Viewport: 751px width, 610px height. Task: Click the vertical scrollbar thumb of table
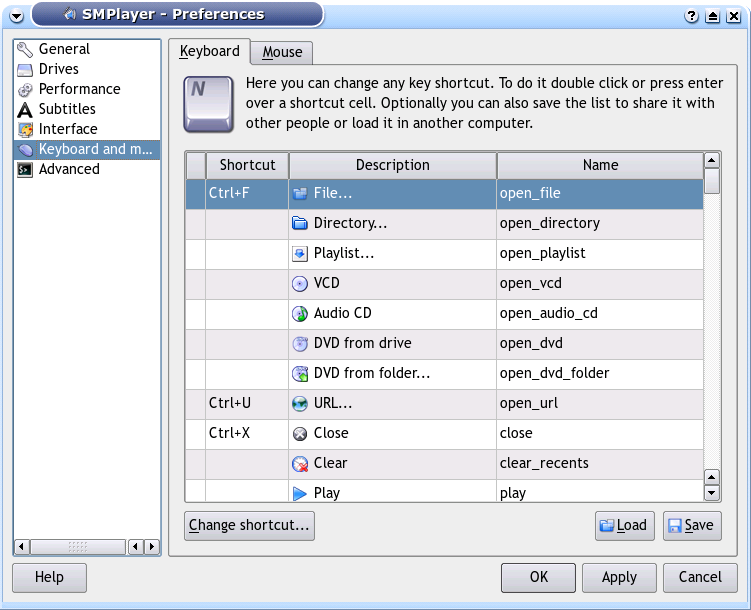pos(712,181)
